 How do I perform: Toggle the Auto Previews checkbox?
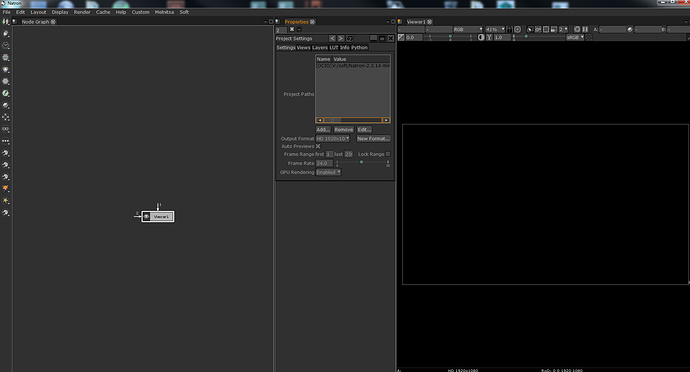coord(318,146)
